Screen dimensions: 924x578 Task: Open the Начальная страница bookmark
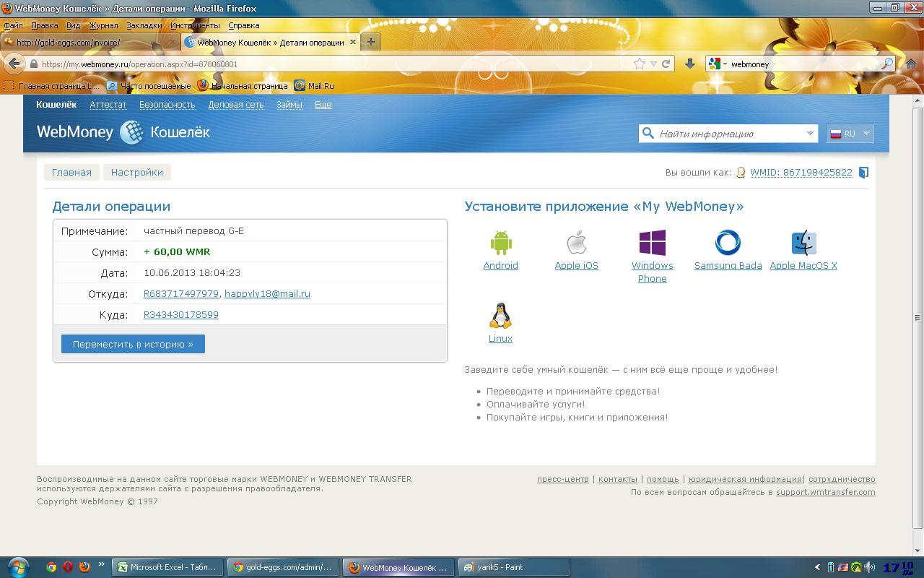[243, 86]
